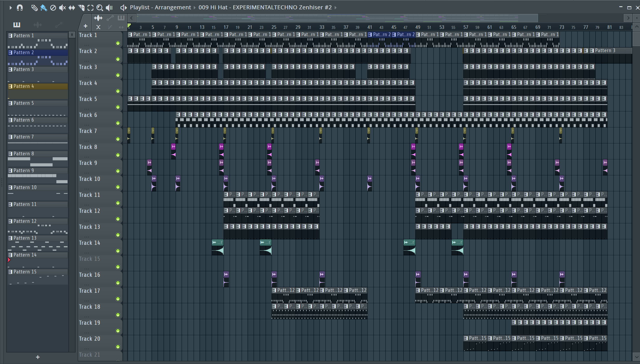
Task: Open the Playlist options menu arrow
Action: pos(10,8)
